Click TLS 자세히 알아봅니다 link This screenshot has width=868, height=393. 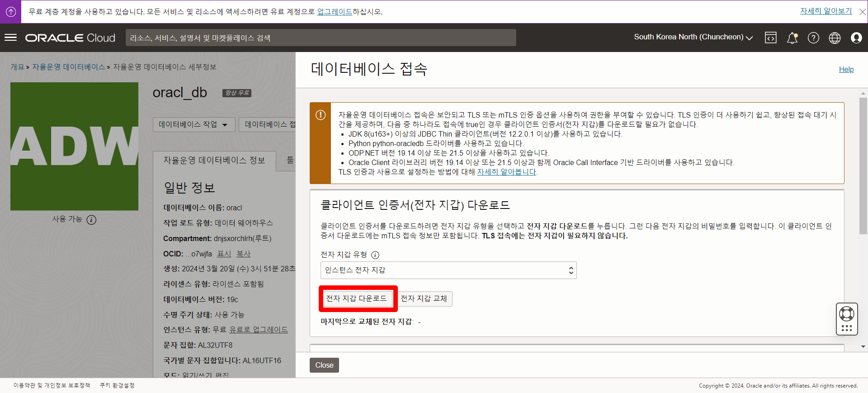(506, 172)
